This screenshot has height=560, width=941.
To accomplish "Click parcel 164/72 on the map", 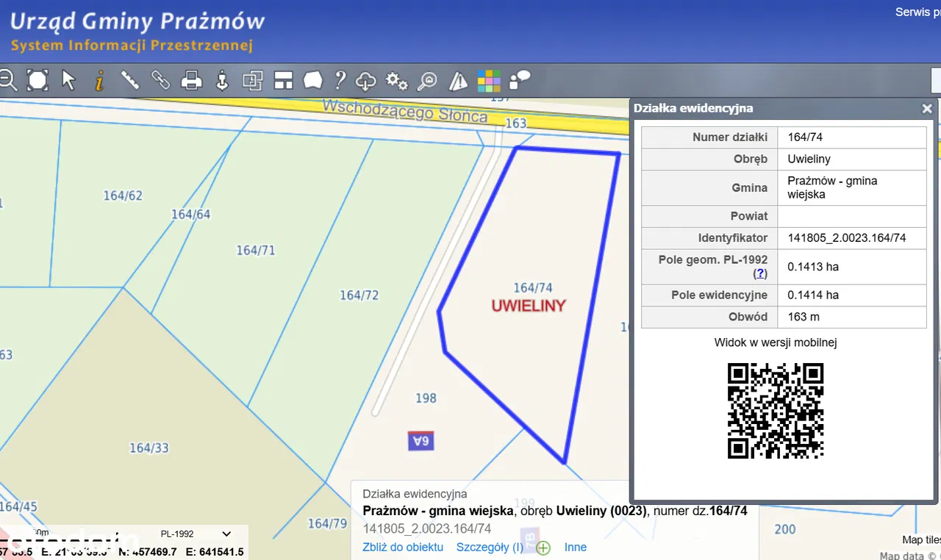I will (x=359, y=295).
